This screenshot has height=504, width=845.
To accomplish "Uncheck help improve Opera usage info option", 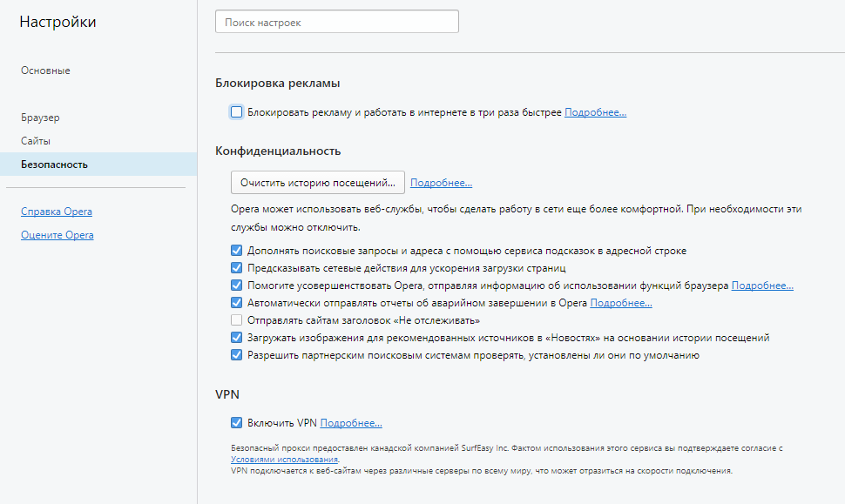I will pyautogui.click(x=237, y=286).
